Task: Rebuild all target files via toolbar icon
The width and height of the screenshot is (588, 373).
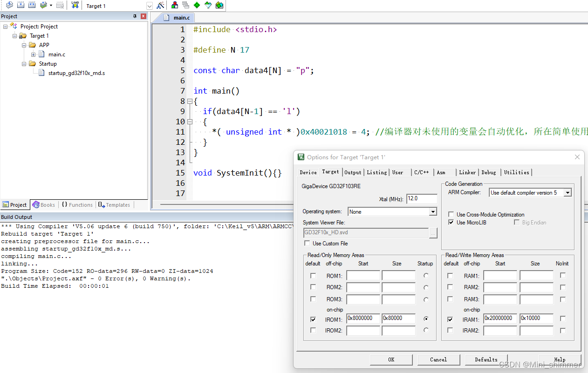Action: click(x=32, y=6)
